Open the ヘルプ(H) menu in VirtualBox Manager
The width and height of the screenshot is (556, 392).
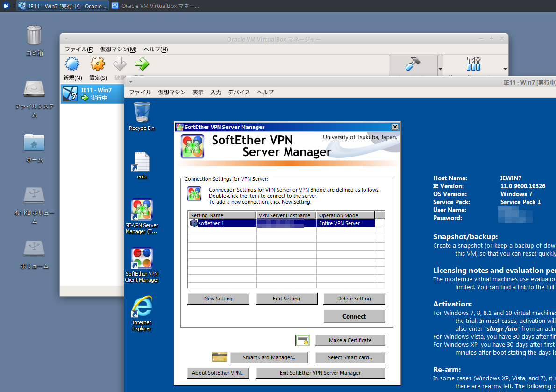pyautogui.click(x=156, y=49)
